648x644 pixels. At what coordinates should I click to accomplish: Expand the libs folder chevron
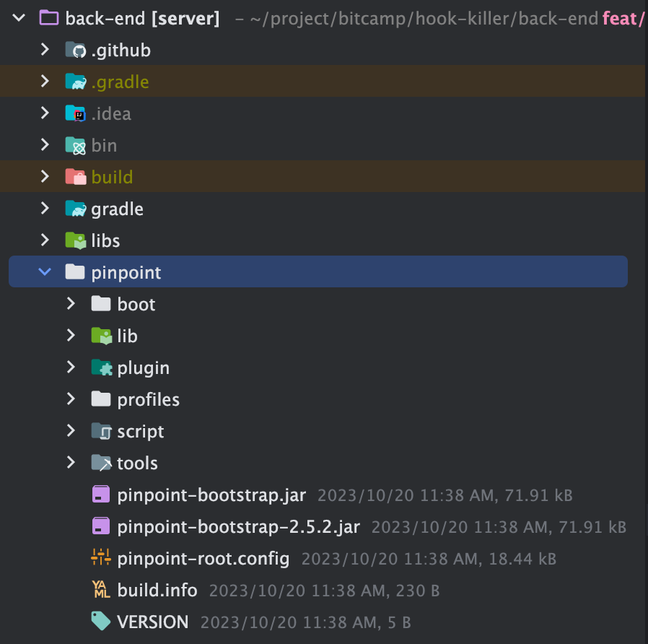45,240
